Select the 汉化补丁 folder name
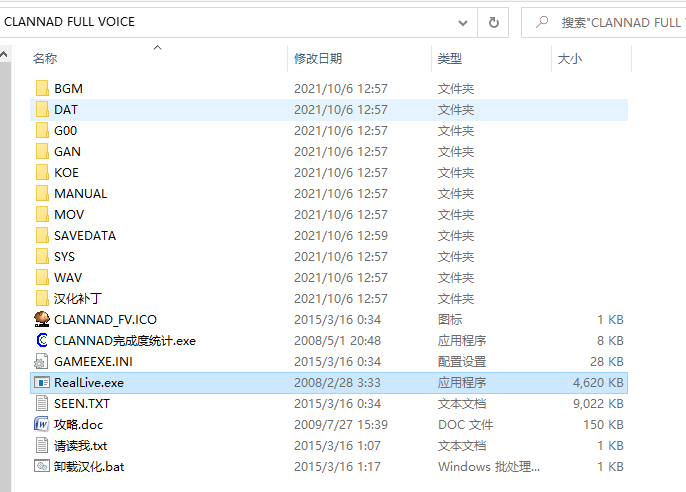This screenshot has width=686, height=492. click(78, 298)
